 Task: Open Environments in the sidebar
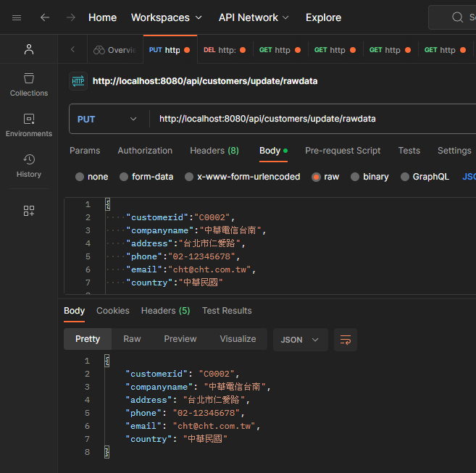[x=29, y=125]
